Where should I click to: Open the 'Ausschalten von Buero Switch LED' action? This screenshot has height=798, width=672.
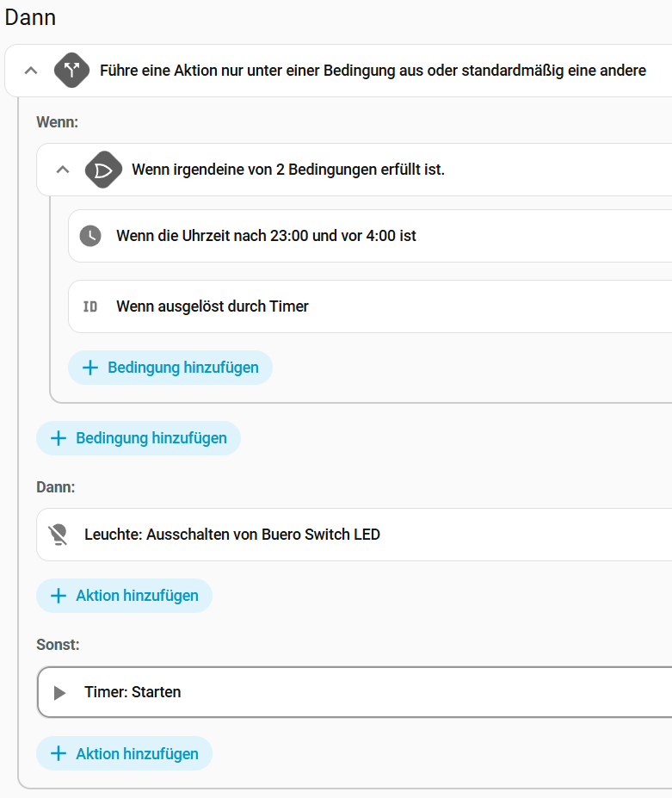(x=232, y=535)
